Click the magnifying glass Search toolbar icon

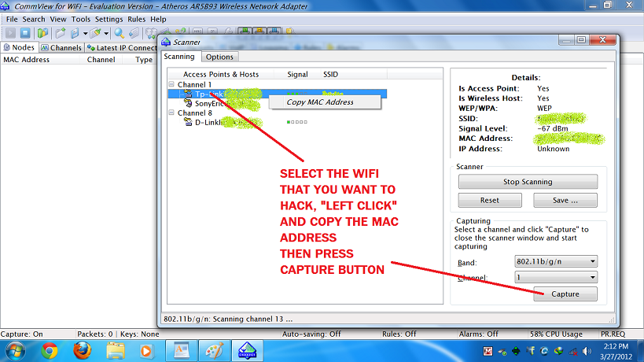(119, 33)
